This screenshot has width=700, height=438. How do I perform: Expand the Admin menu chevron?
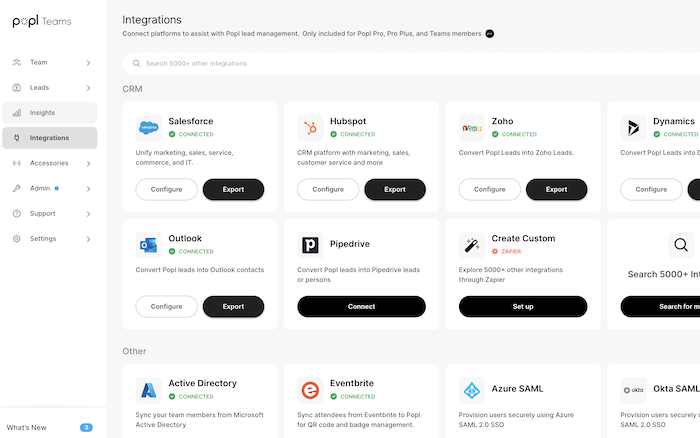[88, 189]
